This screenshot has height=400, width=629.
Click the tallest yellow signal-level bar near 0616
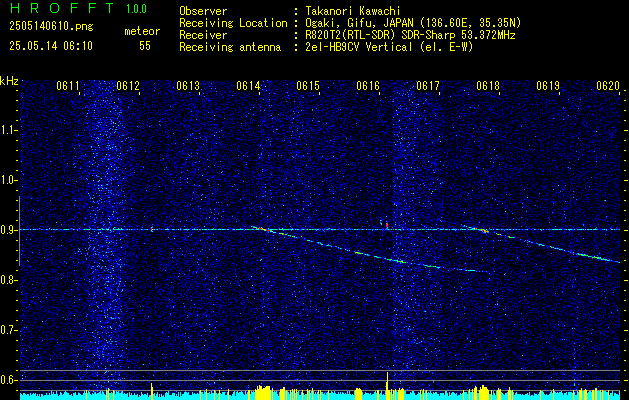387,386
